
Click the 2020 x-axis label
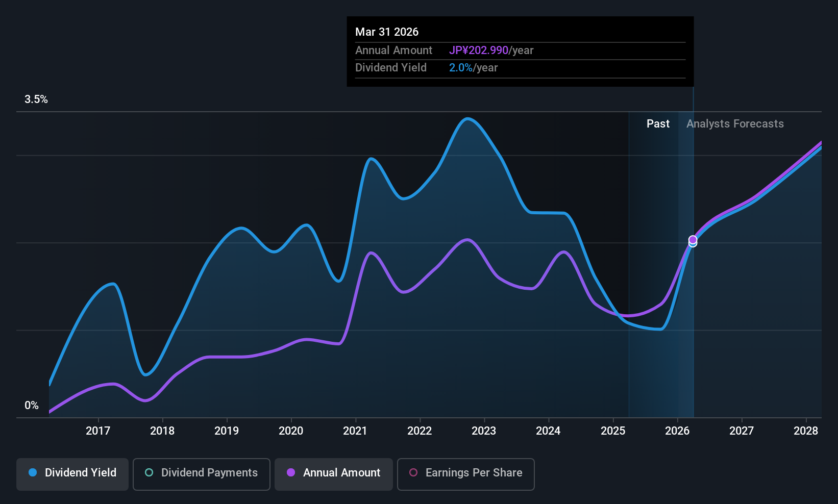pyautogui.click(x=291, y=431)
